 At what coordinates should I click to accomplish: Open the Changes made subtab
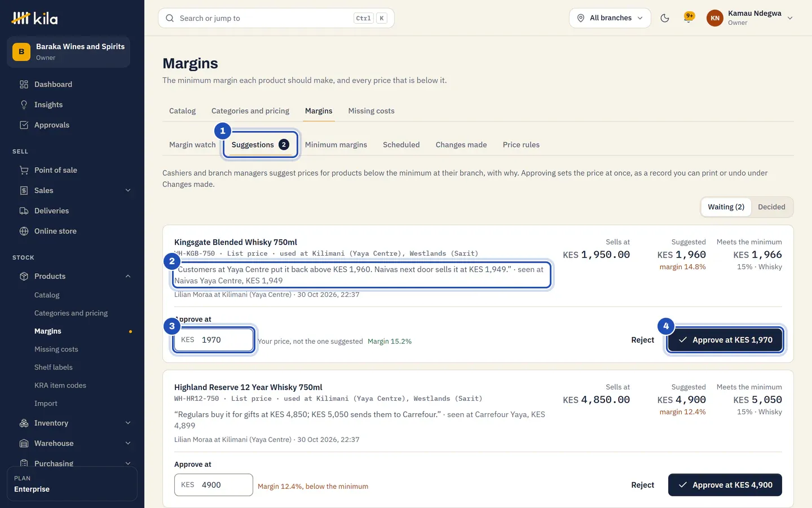point(461,145)
